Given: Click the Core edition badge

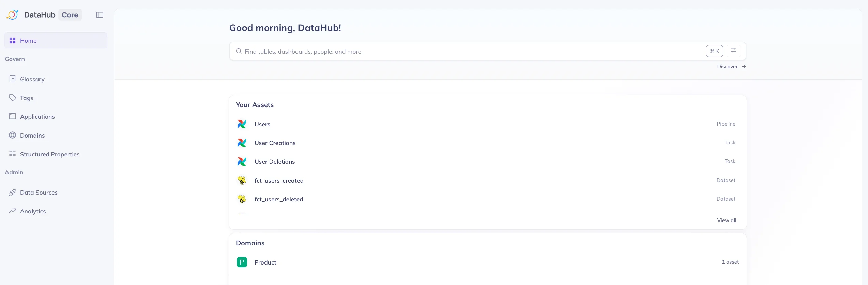Looking at the screenshot, I should tap(70, 15).
